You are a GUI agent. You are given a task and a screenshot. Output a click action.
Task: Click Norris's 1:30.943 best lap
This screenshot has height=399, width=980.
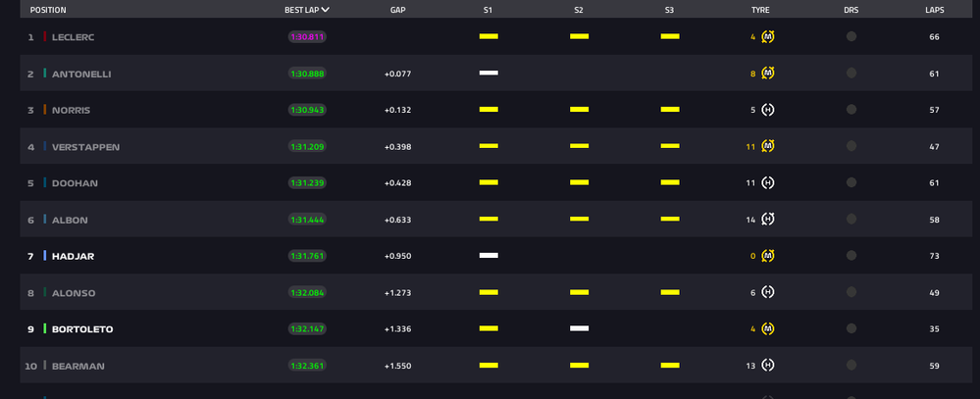(307, 110)
